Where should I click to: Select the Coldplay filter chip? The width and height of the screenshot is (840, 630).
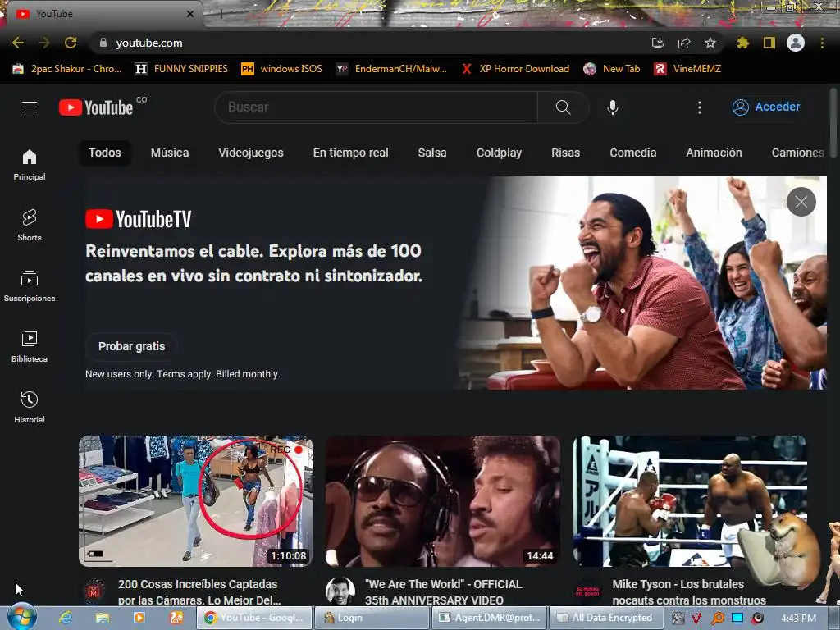499,153
